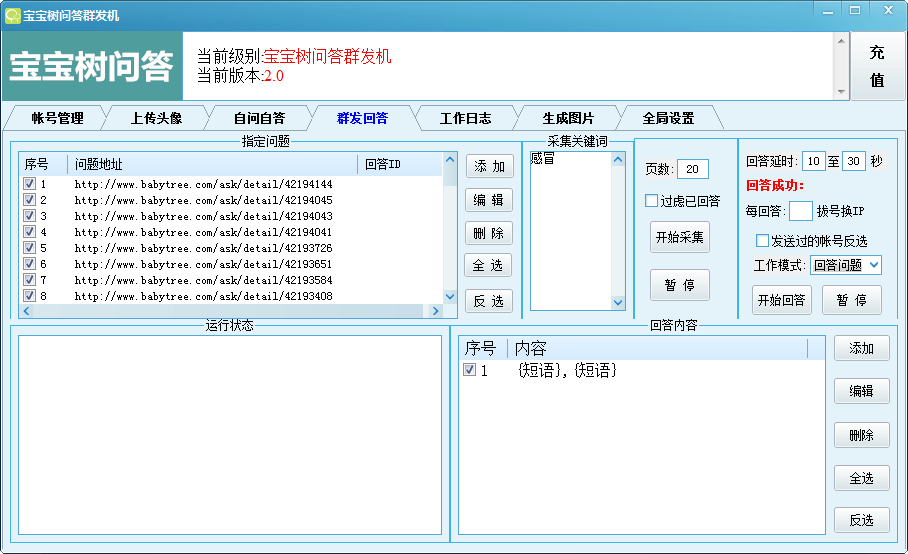908x554 pixels.
Task: Select the 群发回答 tab
Action: pyautogui.click(x=362, y=118)
